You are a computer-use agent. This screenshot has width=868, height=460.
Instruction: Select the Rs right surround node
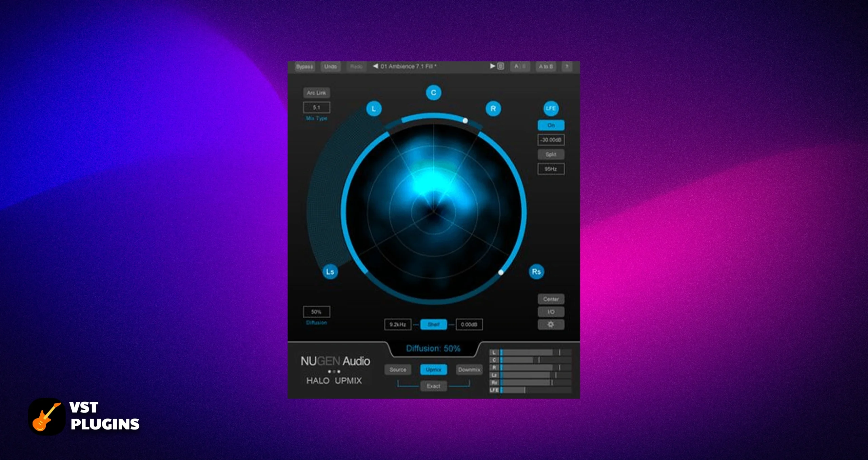pyautogui.click(x=536, y=272)
